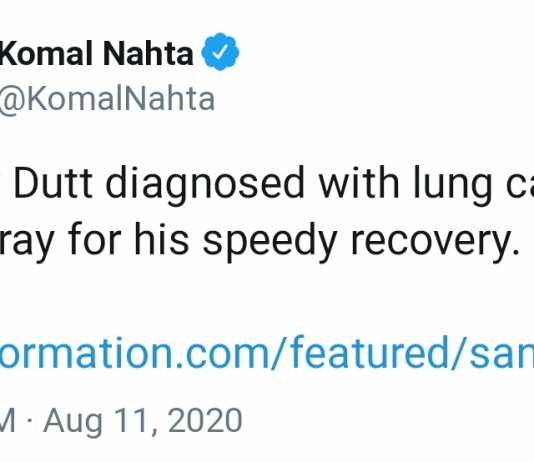Click the @ symbol of the handle
This screenshot has width=534, height=462.
click(x=10, y=101)
